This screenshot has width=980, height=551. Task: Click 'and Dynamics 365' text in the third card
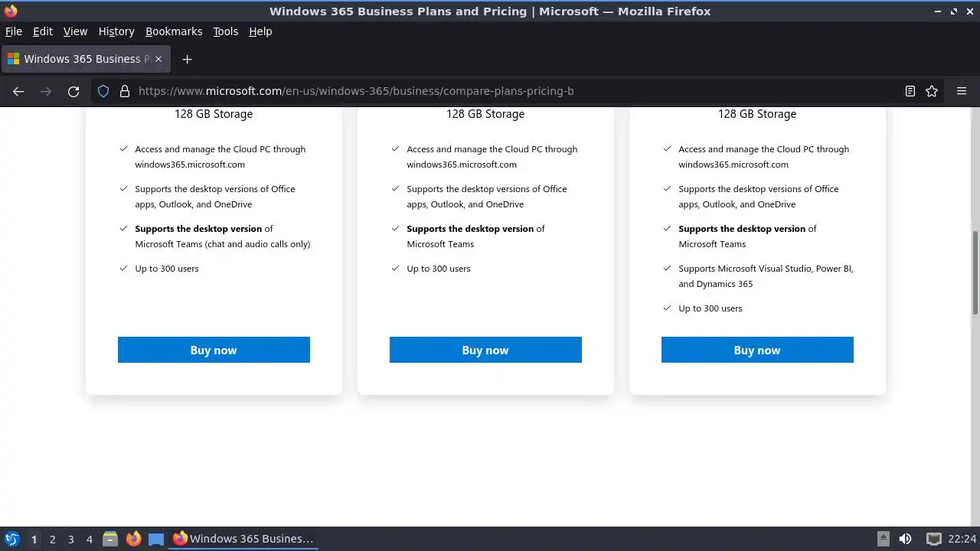(x=716, y=284)
